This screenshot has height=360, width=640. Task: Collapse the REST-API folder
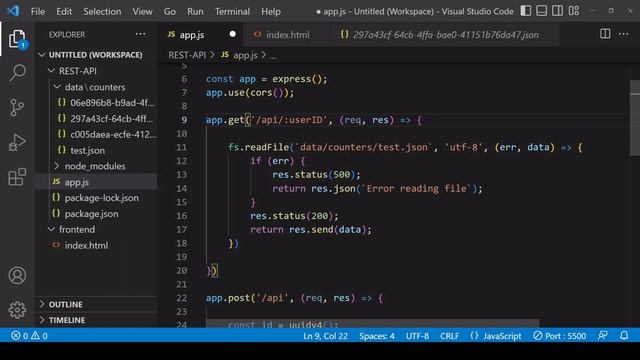(78, 71)
